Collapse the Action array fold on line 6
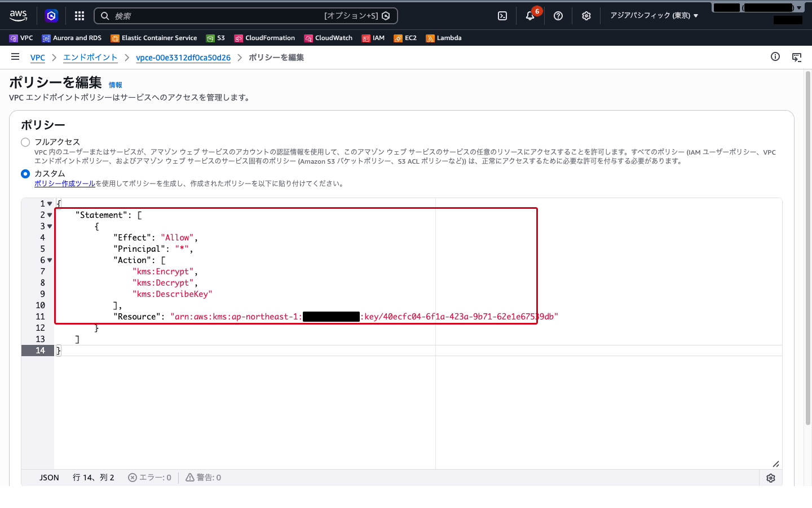This screenshot has width=812, height=508. (x=50, y=260)
